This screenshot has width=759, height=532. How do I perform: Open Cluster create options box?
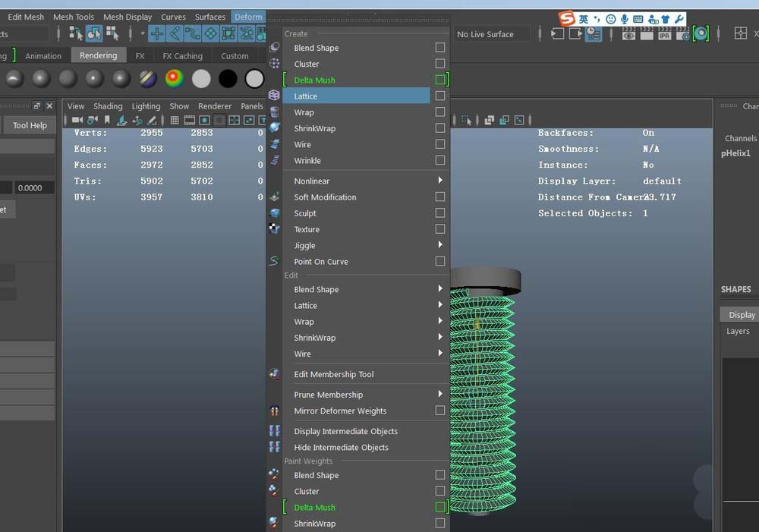(x=440, y=64)
